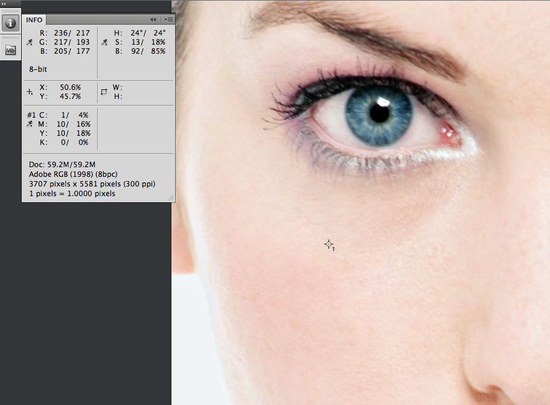Click the XY coordinates crosshair icon
The width and height of the screenshot is (550, 405).
[x=30, y=92]
